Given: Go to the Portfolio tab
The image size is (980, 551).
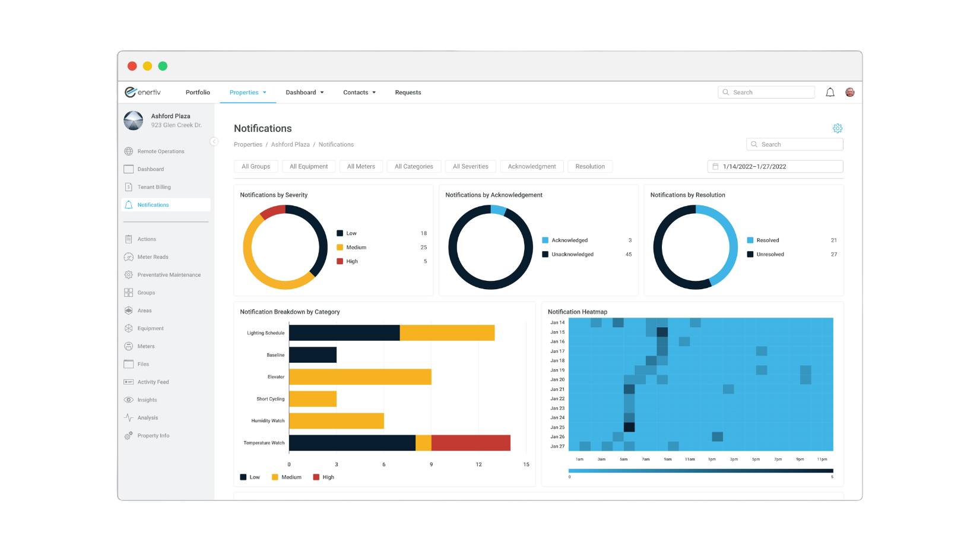Looking at the screenshot, I should 198,93.
